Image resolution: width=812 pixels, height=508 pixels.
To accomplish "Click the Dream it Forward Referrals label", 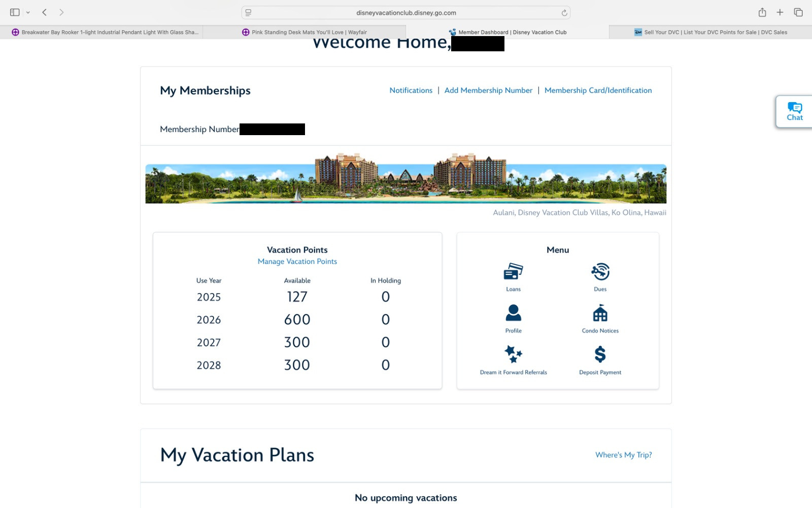I will [513, 372].
